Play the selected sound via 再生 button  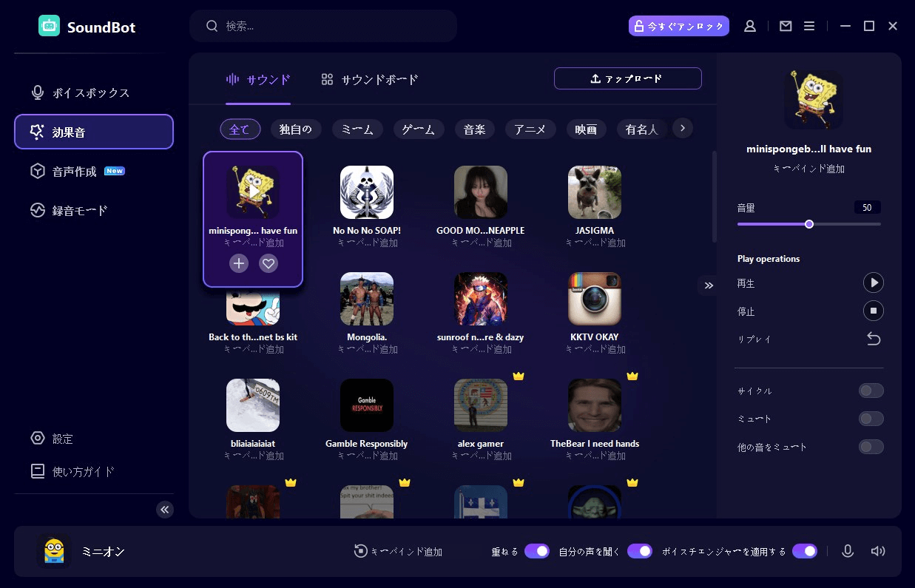pos(874,283)
